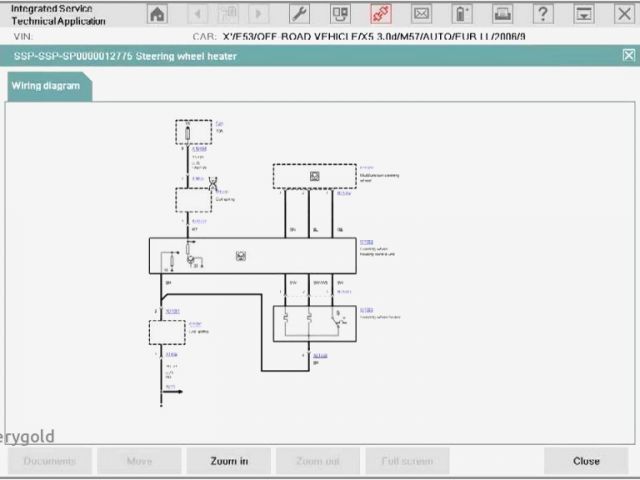Click the Full screen button

[x=407, y=461]
